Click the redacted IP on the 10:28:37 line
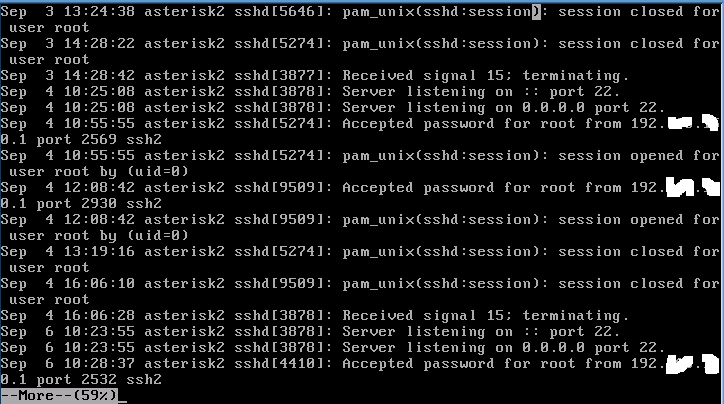This screenshot has width=724, height=404. tap(692, 363)
